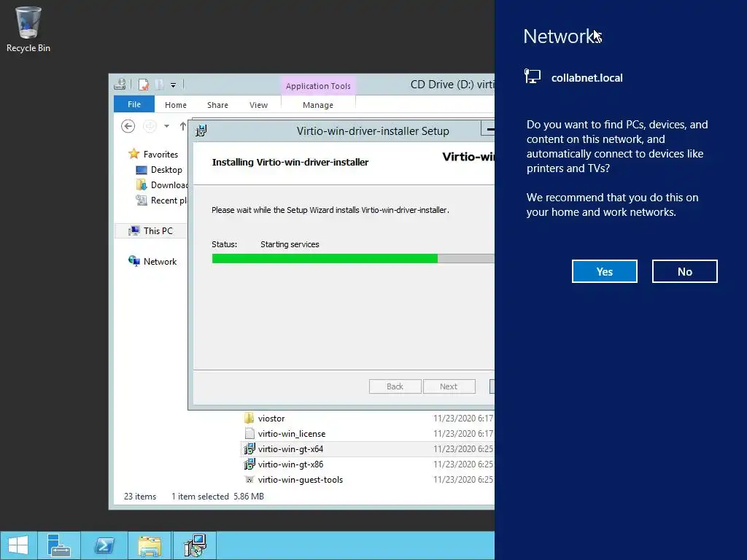The height and width of the screenshot is (560, 747).
Task: Click the Explorer forward arrow
Action: click(150, 126)
